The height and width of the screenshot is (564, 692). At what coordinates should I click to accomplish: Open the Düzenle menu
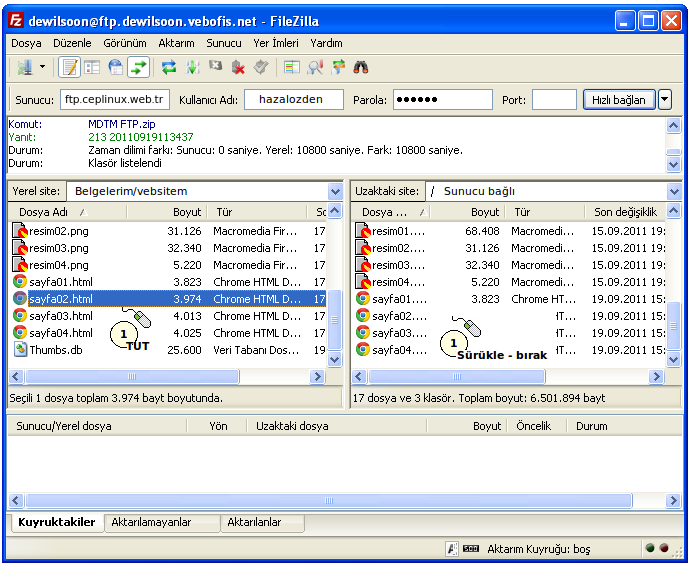[72, 43]
